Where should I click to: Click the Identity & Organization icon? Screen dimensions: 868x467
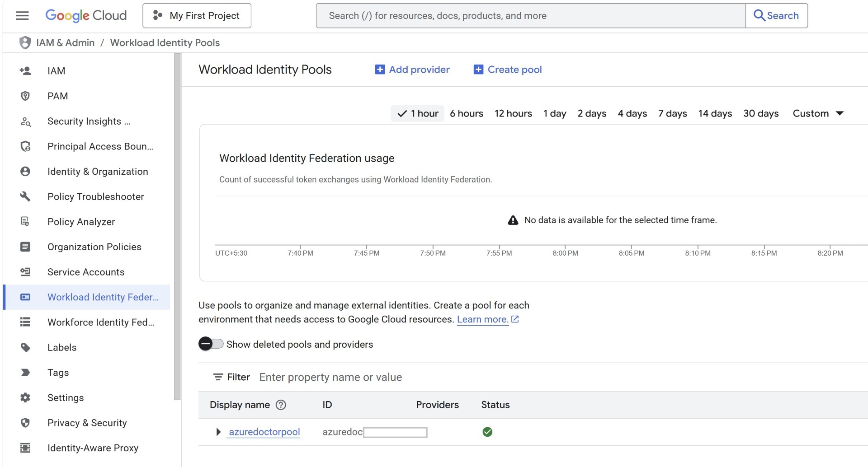tap(25, 171)
